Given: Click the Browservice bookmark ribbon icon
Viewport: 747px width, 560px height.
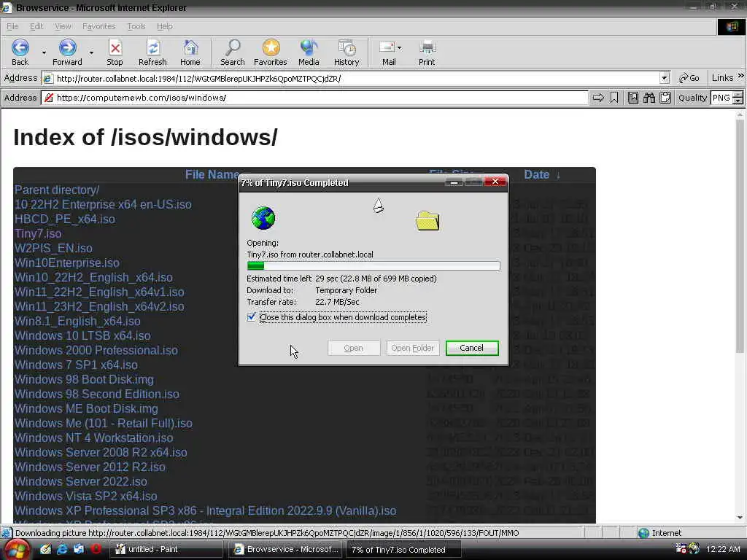Looking at the screenshot, I should click(614, 98).
